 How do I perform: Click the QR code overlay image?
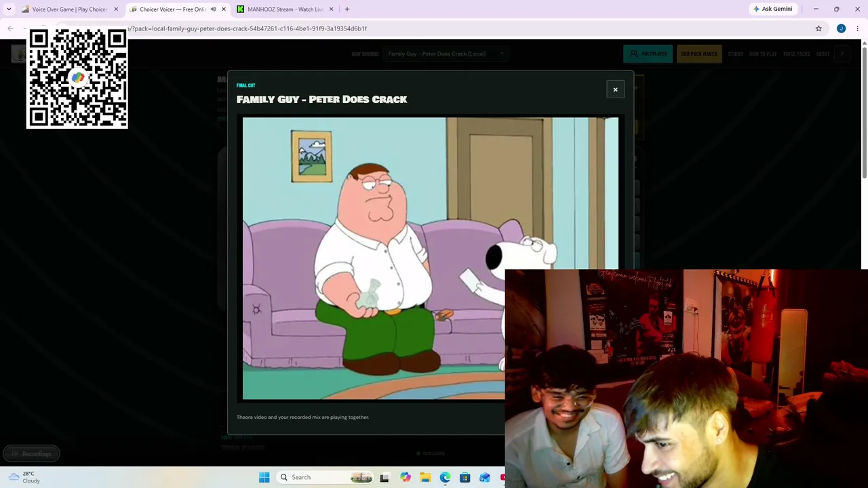click(77, 77)
